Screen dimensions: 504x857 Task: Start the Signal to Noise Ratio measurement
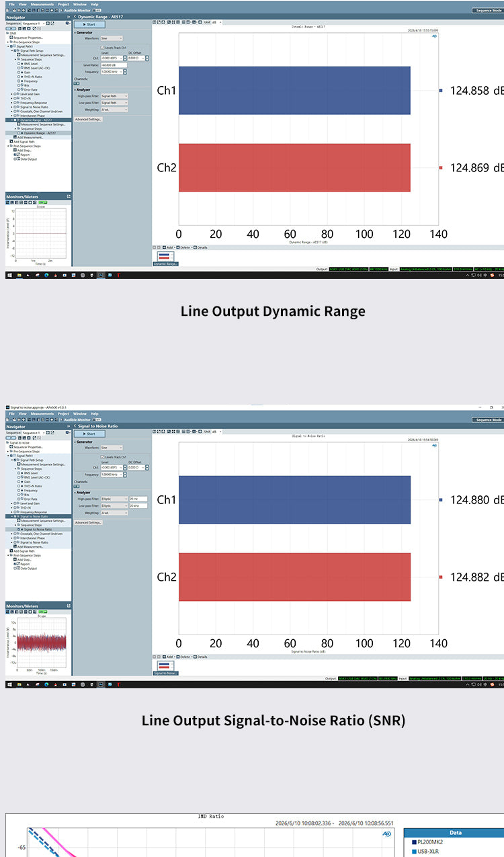point(89,434)
